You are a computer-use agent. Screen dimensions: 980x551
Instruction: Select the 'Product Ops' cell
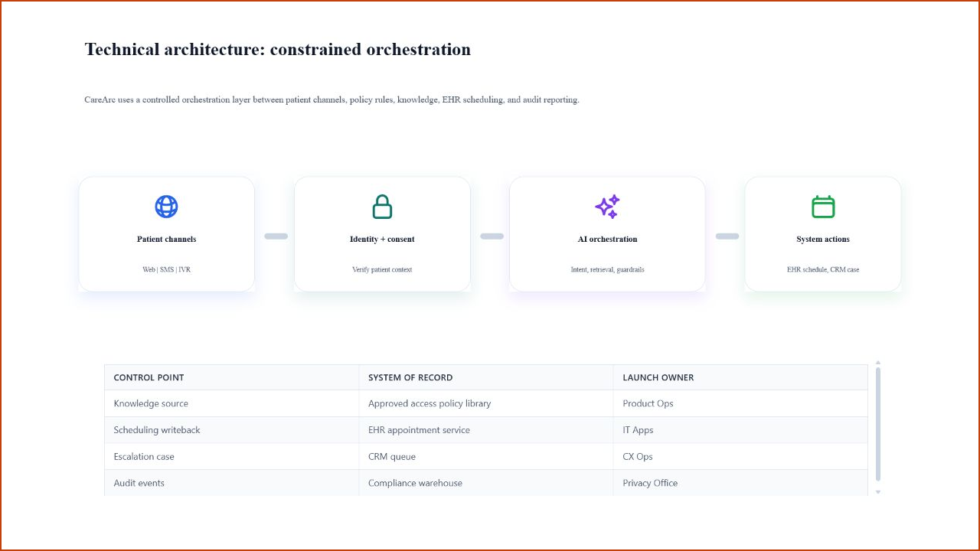(740, 403)
